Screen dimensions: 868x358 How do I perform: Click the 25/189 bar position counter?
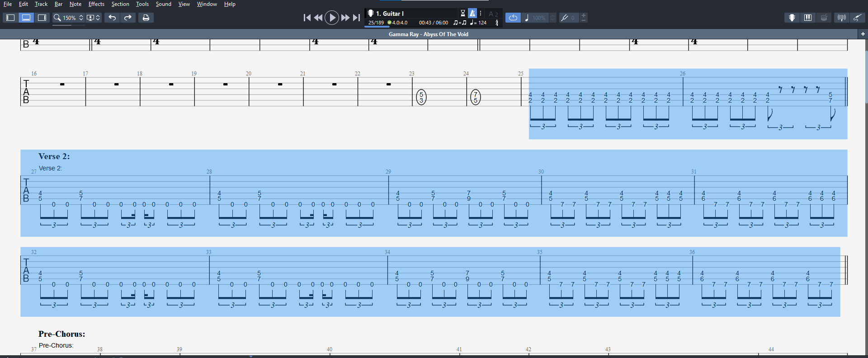tap(376, 23)
